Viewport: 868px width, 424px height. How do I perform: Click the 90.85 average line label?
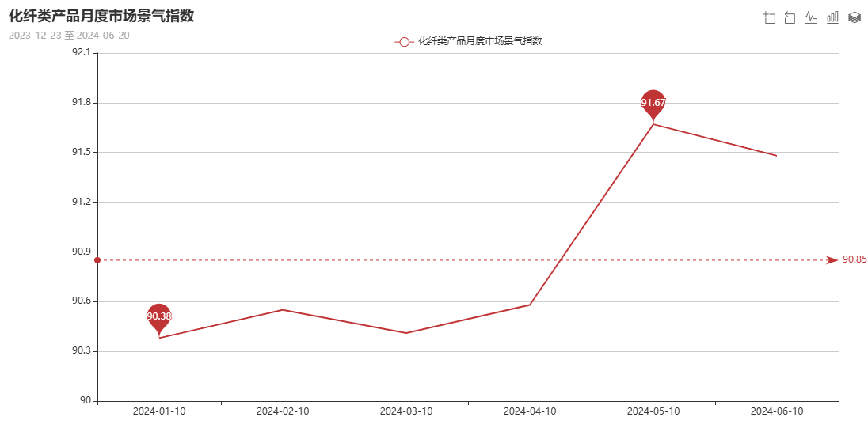(855, 259)
